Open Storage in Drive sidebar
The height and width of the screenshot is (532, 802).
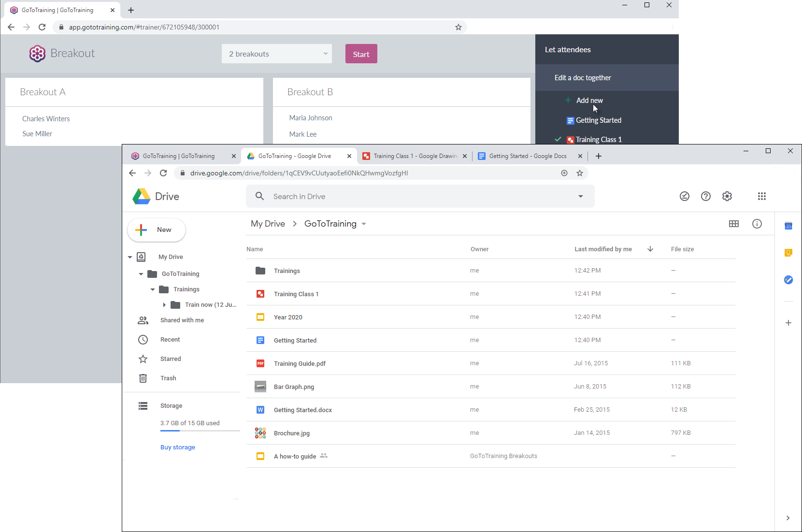click(171, 406)
